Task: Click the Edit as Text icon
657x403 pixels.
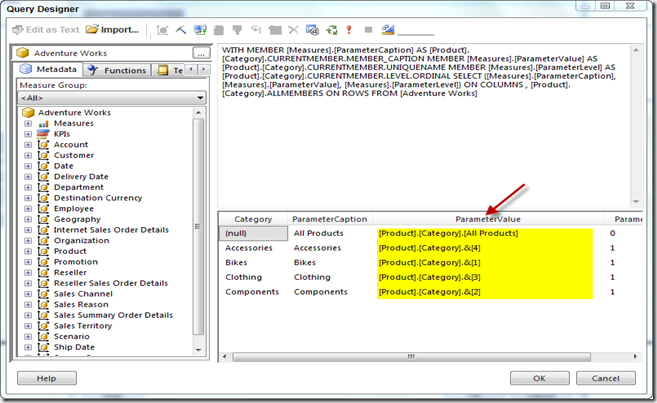Action: click(18, 30)
